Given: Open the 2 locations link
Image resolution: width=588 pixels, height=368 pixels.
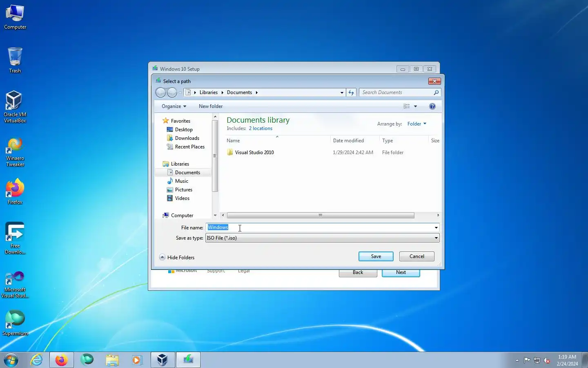Looking at the screenshot, I should 261,128.
